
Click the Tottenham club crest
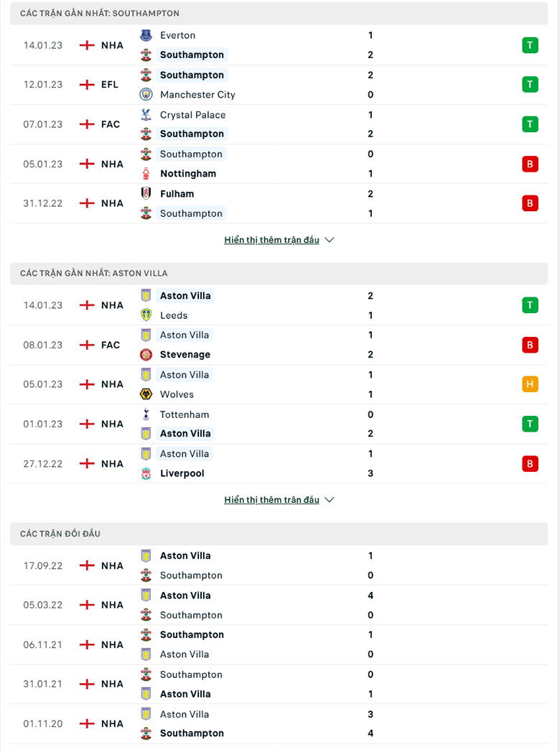click(x=146, y=414)
